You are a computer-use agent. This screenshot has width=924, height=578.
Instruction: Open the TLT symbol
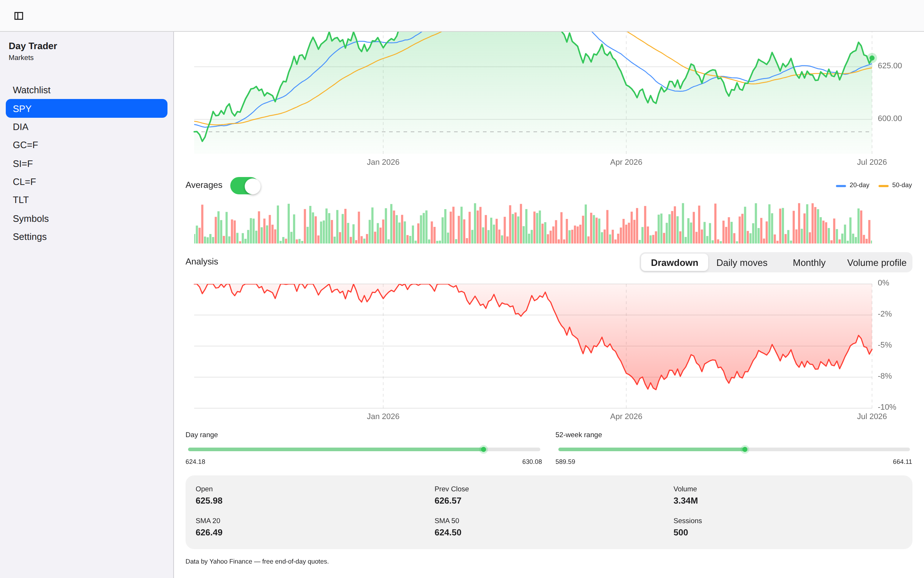87,200
